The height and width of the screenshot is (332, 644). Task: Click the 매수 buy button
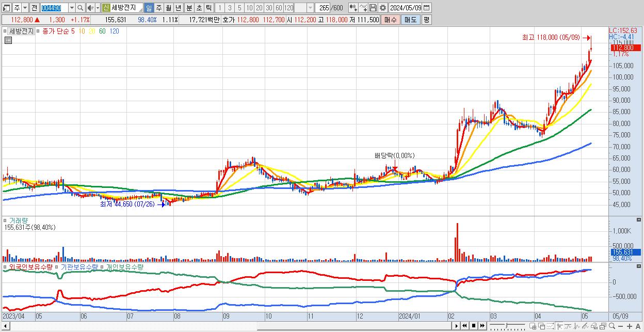pyautogui.click(x=391, y=20)
